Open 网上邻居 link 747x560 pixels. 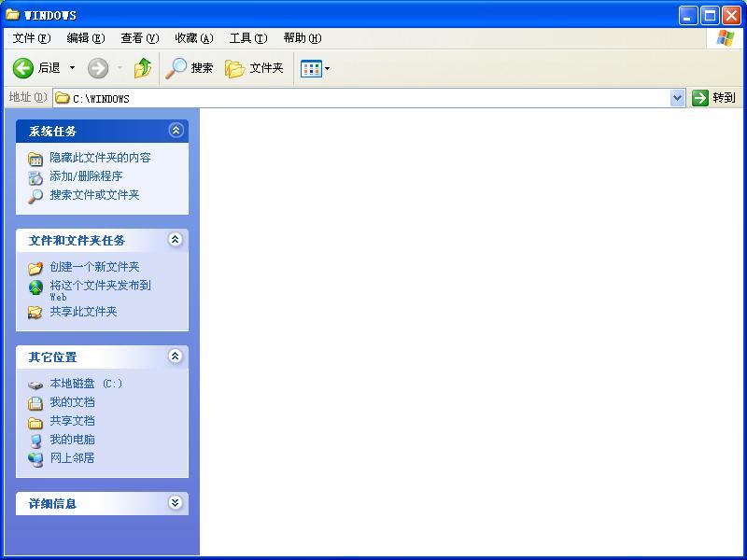(x=73, y=457)
